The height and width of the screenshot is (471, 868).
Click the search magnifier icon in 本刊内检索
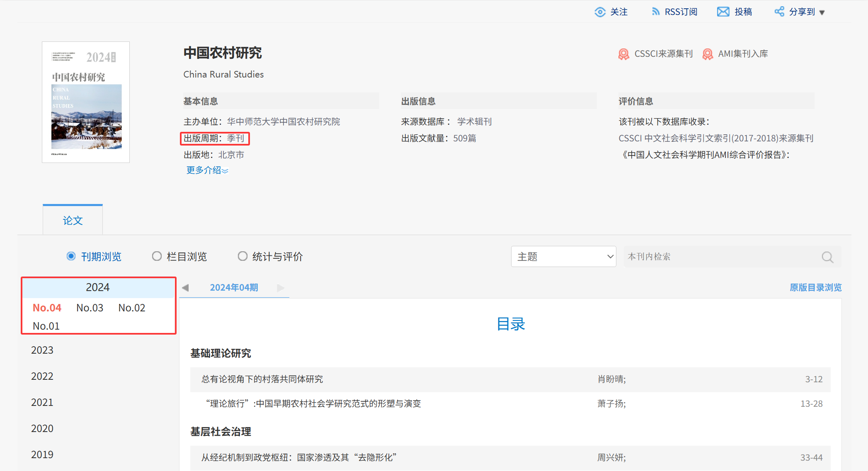click(x=827, y=257)
